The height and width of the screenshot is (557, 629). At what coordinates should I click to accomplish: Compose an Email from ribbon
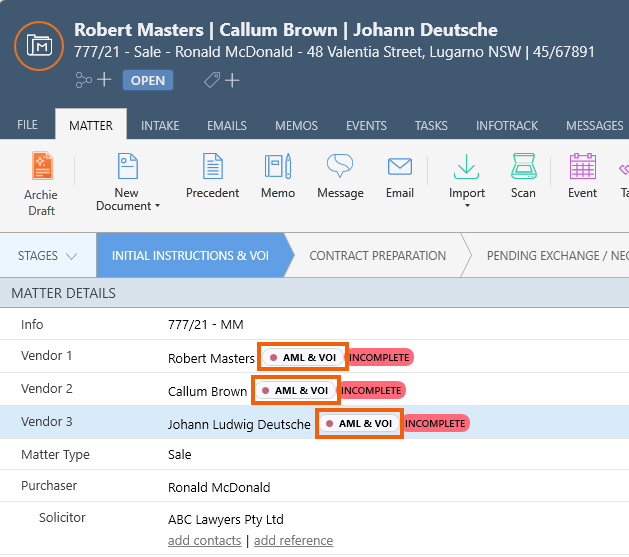(x=400, y=166)
